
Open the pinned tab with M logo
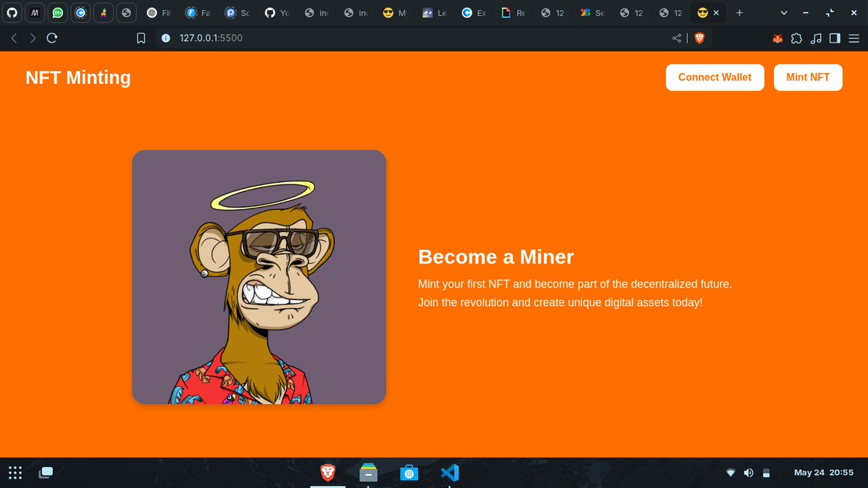coord(34,12)
